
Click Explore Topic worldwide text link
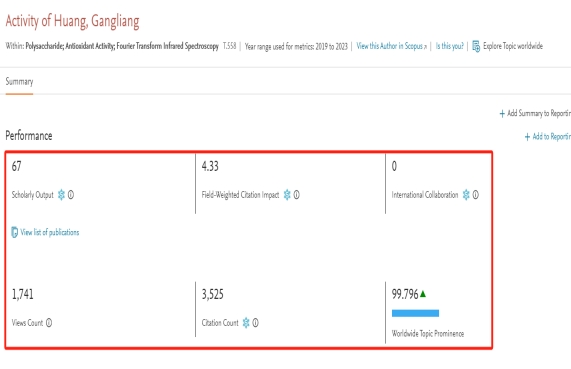513,46
